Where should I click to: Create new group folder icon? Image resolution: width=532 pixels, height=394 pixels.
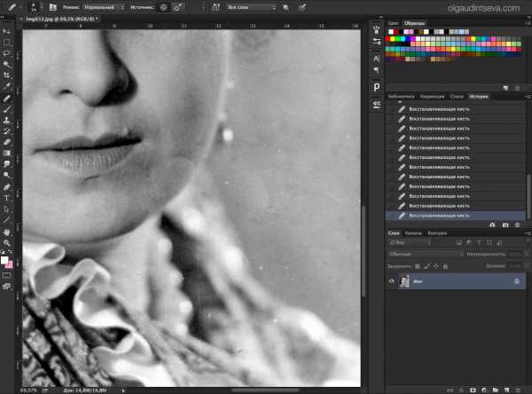point(496,390)
